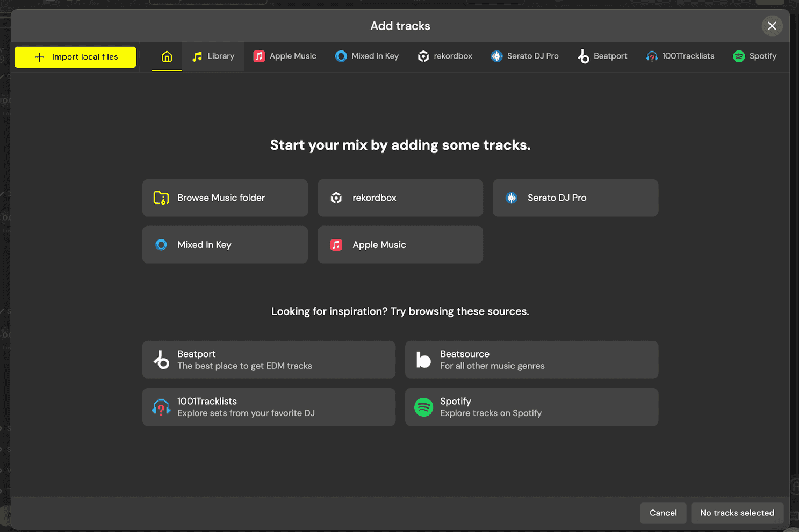Click the Serato DJ Pro tab icon
The height and width of the screenshot is (532, 799).
coord(497,56)
